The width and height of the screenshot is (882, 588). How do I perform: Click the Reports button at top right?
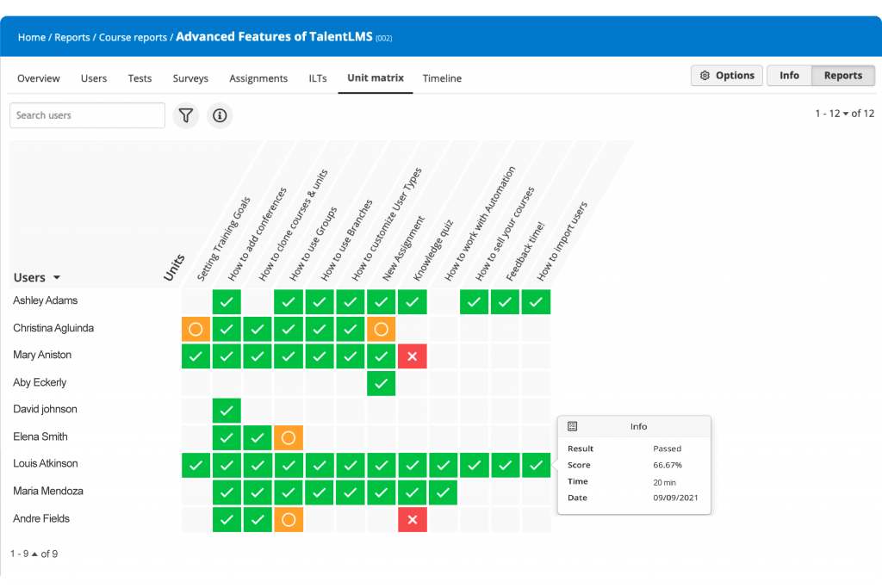pyautogui.click(x=842, y=75)
